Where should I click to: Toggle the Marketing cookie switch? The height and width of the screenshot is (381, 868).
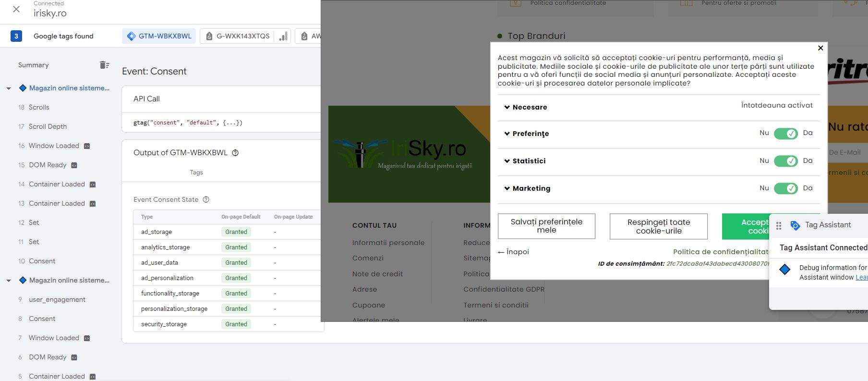(786, 188)
